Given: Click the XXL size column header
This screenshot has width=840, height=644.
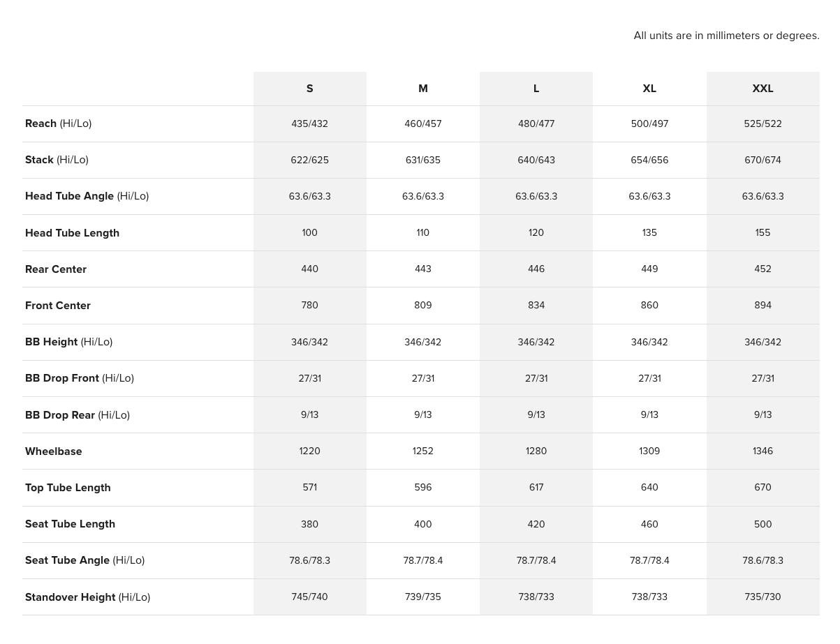Looking at the screenshot, I should pos(762,89).
